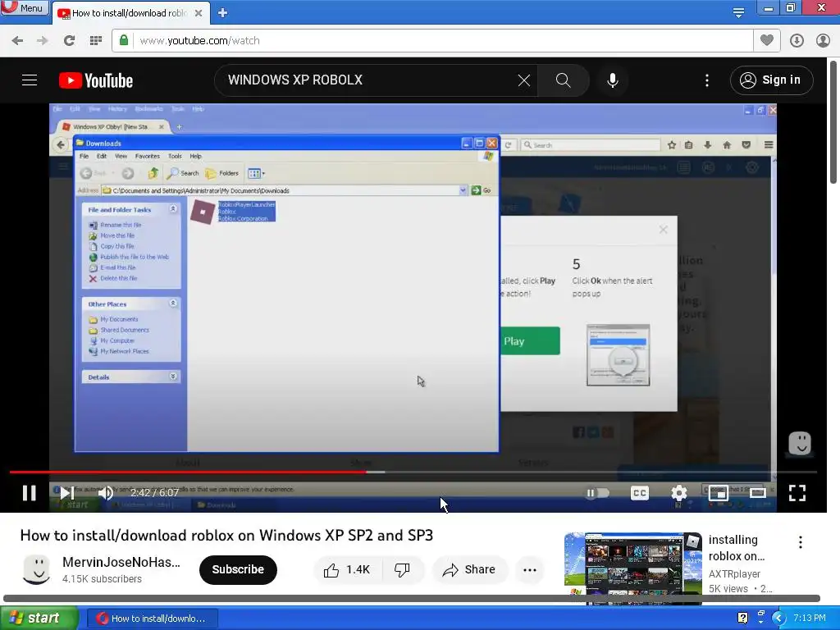Open video quality settings gear

[679, 493]
